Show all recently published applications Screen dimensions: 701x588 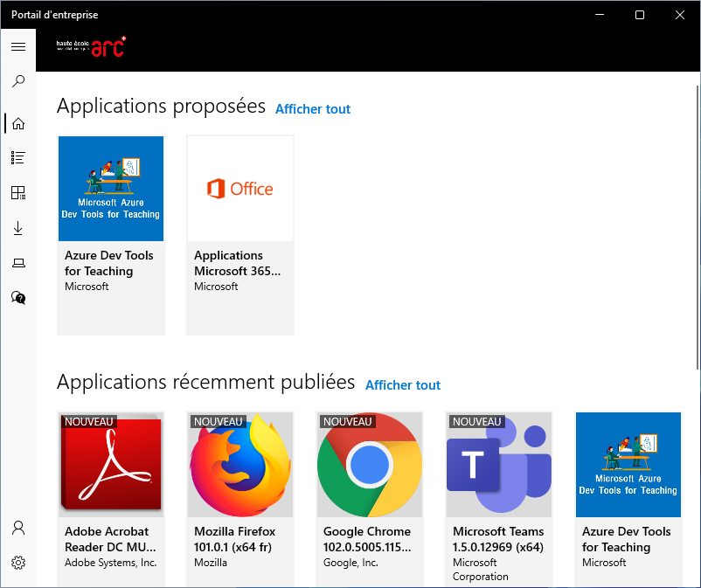pos(403,385)
